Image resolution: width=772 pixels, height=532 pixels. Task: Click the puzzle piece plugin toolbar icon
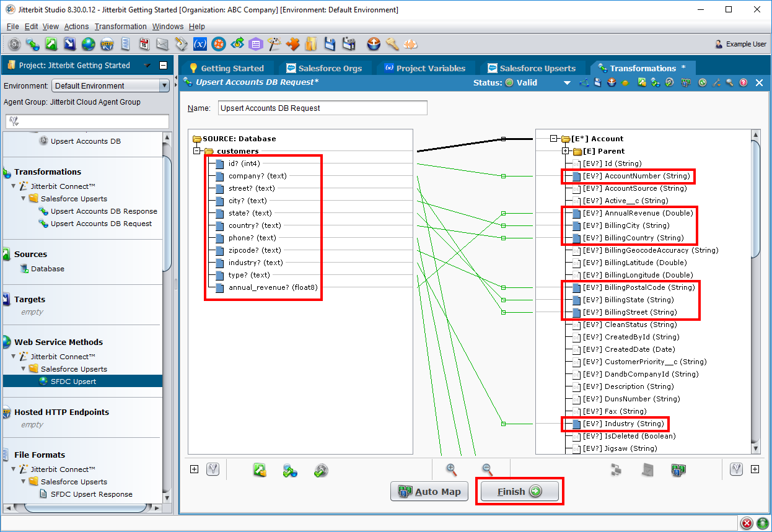(x=293, y=45)
